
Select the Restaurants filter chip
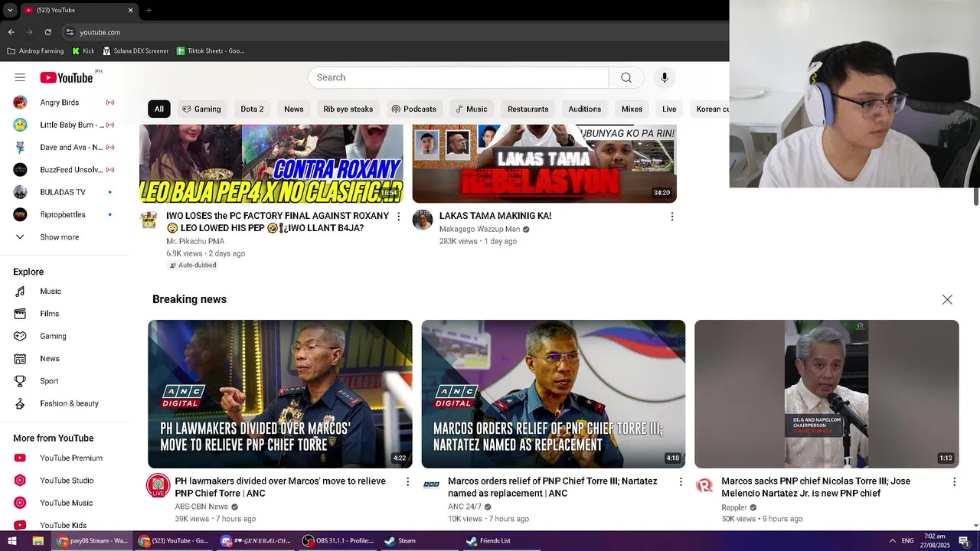pyautogui.click(x=528, y=109)
